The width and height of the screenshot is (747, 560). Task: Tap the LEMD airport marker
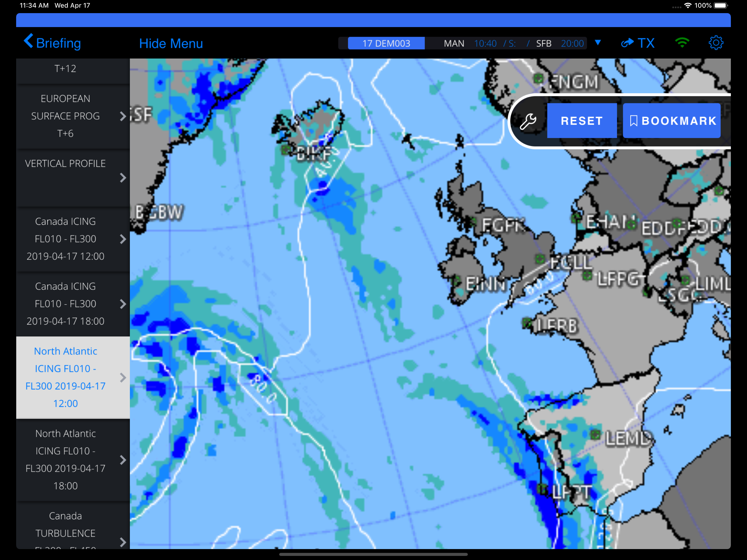(596, 434)
